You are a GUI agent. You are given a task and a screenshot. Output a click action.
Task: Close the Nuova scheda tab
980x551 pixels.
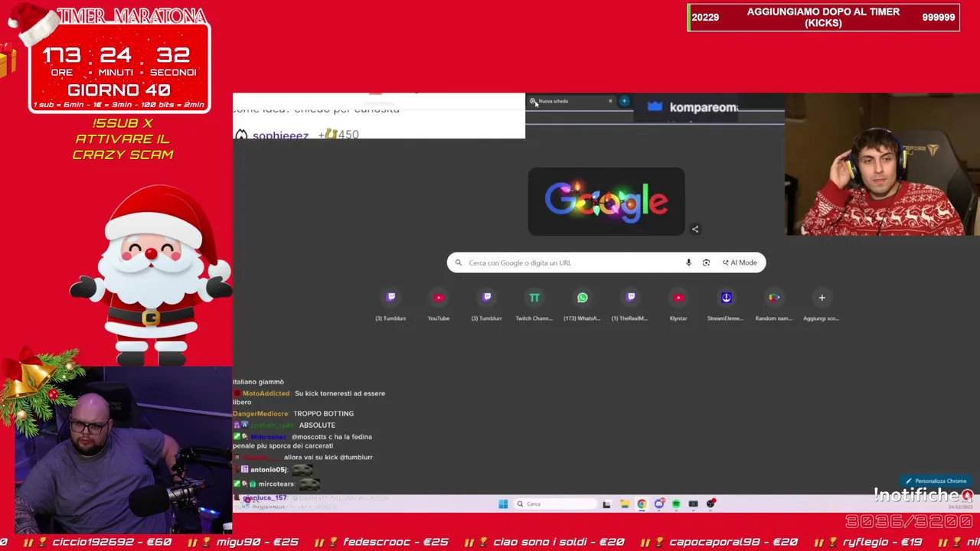610,101
